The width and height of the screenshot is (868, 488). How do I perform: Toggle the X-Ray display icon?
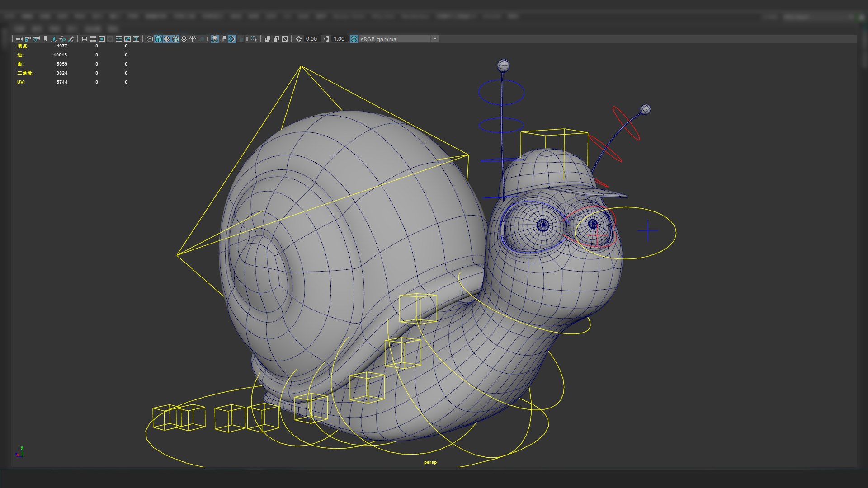pyautogui.click(x=268, y=39)
